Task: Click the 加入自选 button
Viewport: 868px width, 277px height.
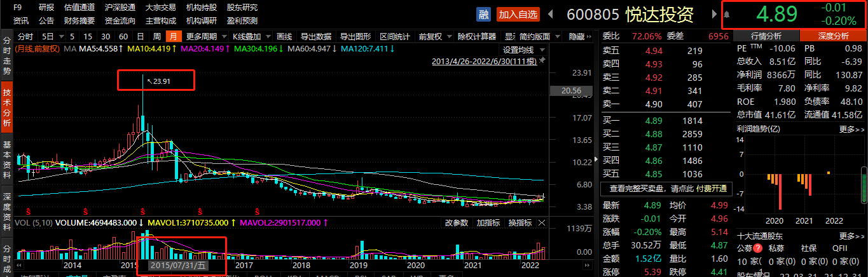Action: click(518, 14)
